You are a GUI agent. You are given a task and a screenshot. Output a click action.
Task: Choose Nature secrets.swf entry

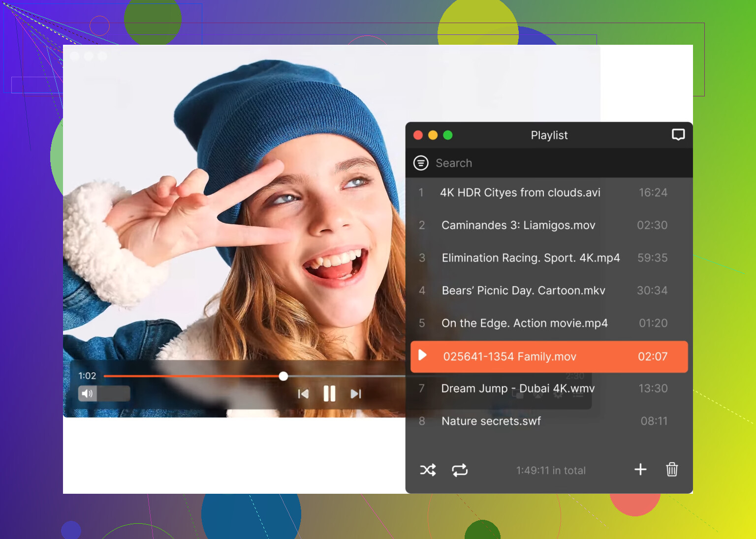pyautogui.click(x=549, y=421)
